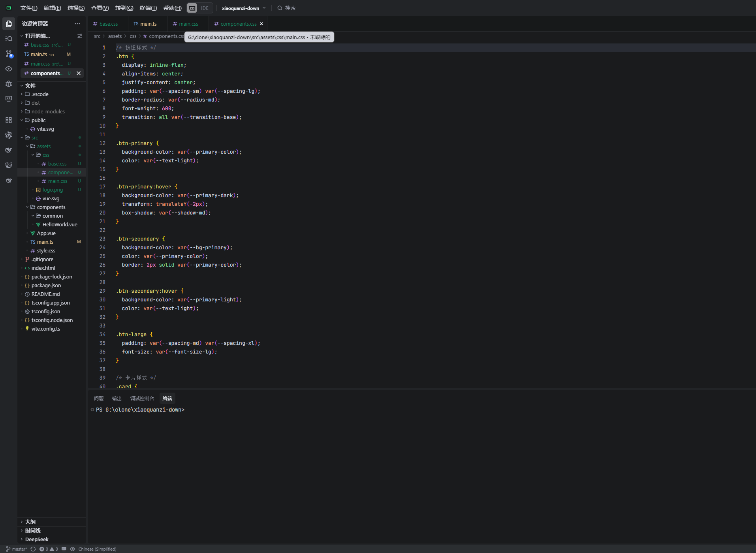Expand the node_modules folder

click(48, 111)
